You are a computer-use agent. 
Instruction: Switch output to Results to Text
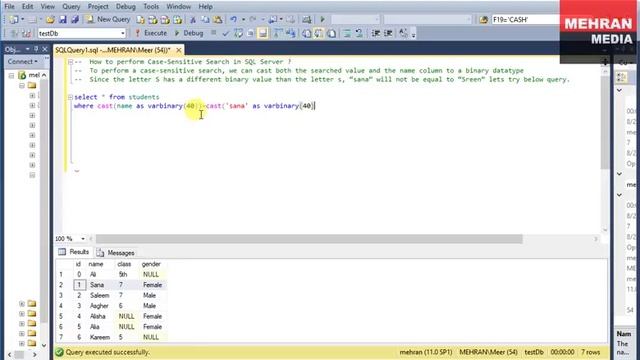(x=307, y=33)
